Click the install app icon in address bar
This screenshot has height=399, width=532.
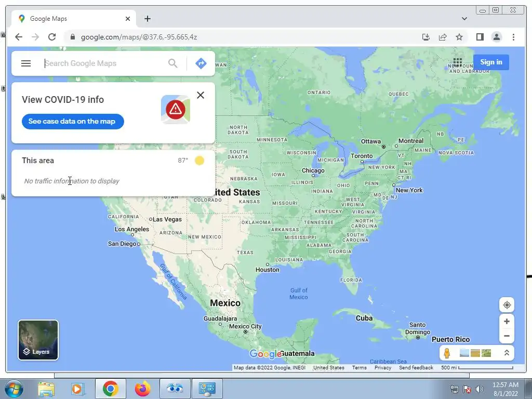(426, 37)
